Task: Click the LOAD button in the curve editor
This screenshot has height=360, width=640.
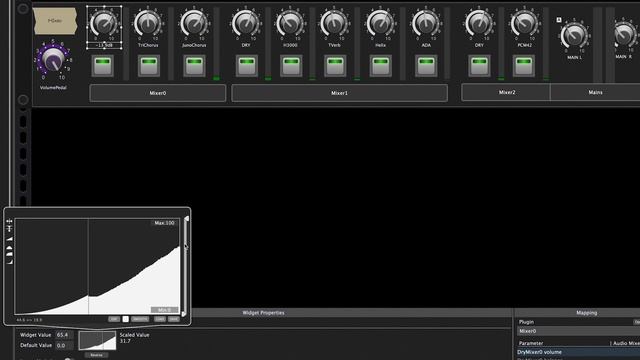Action: 160,319
